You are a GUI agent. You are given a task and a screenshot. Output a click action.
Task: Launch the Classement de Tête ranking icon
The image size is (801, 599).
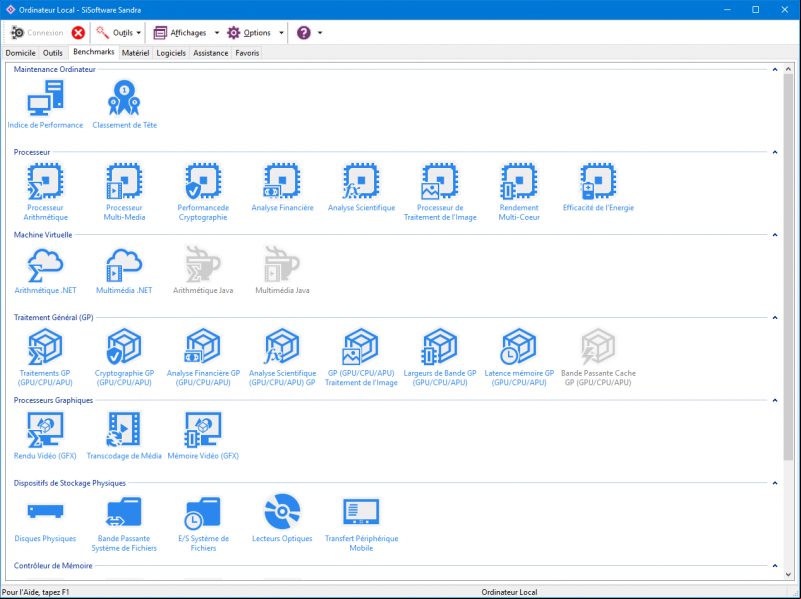coord(124,105)
